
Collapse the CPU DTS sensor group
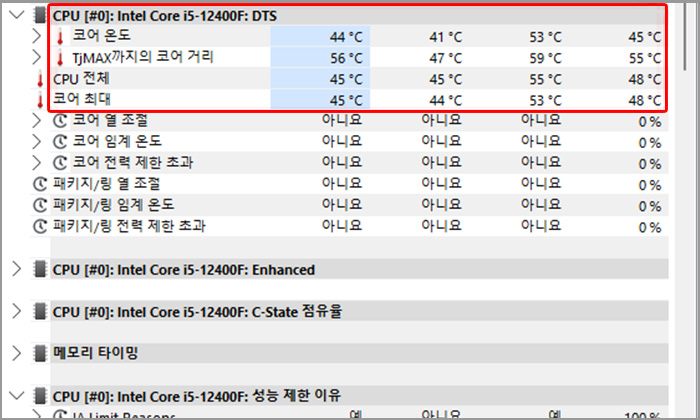click(x=17, y=15)
